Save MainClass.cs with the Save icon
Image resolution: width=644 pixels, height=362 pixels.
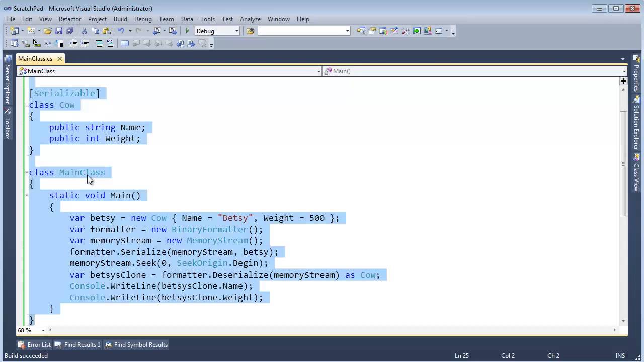(x=59, y=31)
